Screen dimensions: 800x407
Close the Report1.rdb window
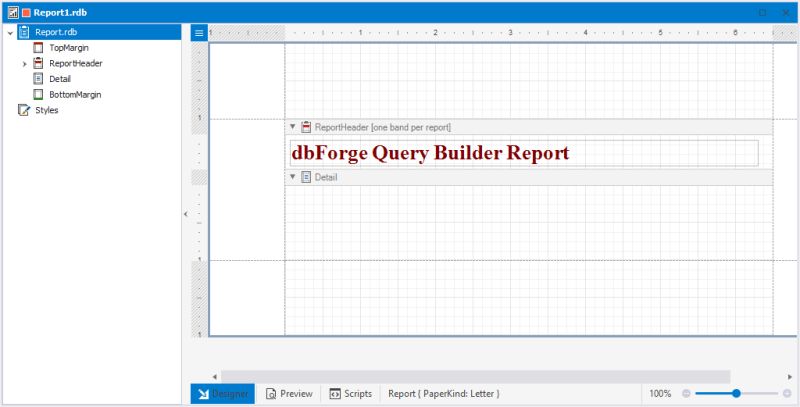point(786,12)
